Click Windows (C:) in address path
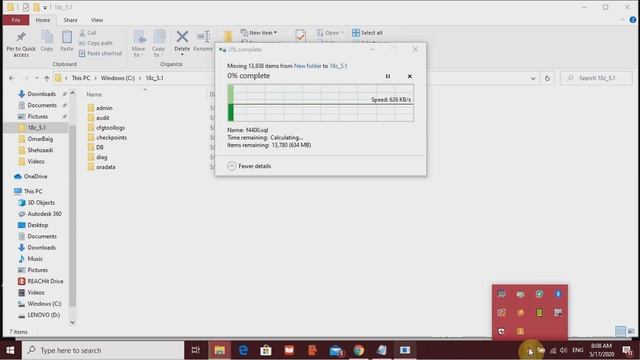This screenshot has height=360, width=640. [x=118, y=78]
